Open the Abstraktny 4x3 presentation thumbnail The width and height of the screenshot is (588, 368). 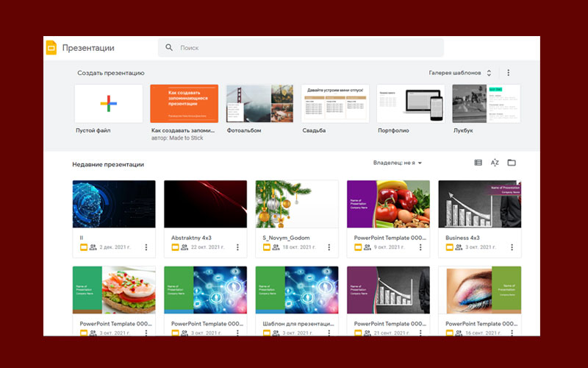click(x=206, y=204)
